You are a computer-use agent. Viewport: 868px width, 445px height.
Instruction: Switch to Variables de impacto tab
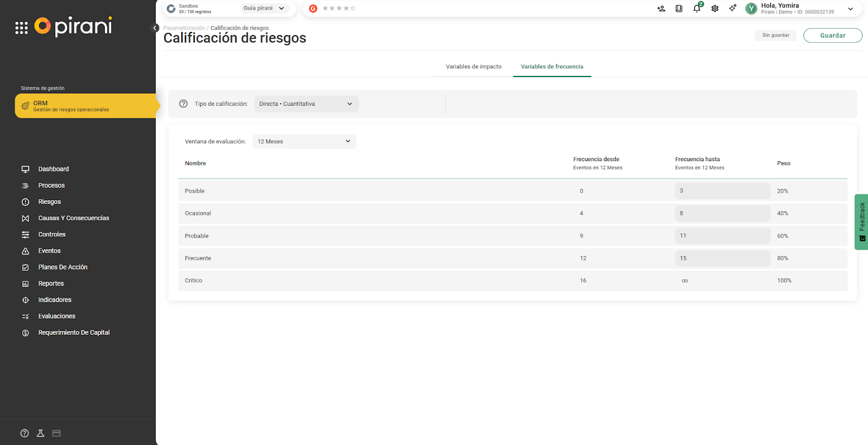[x=473, y=67]
